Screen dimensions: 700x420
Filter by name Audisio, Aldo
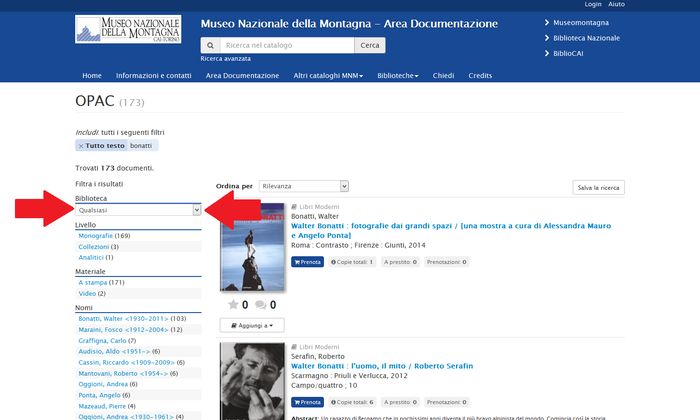(x=114, y=352)
